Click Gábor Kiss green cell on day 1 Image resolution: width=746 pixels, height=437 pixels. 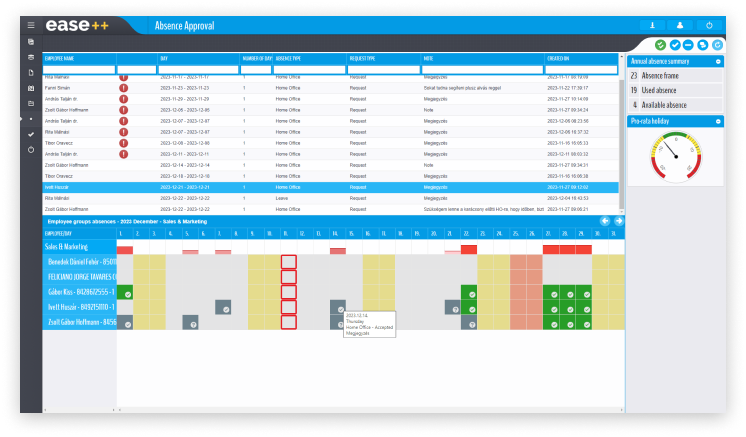click(125, 292)
